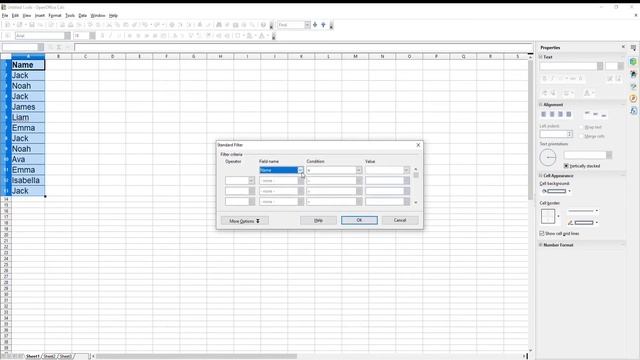Switch to Sheet3 tab
This screenshot has width=640, height=360.
click(x=65, y=356)
